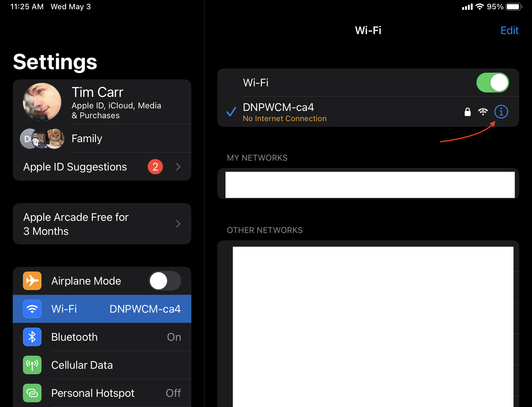Open Tim Carr Apple ID account

(102, 102)
